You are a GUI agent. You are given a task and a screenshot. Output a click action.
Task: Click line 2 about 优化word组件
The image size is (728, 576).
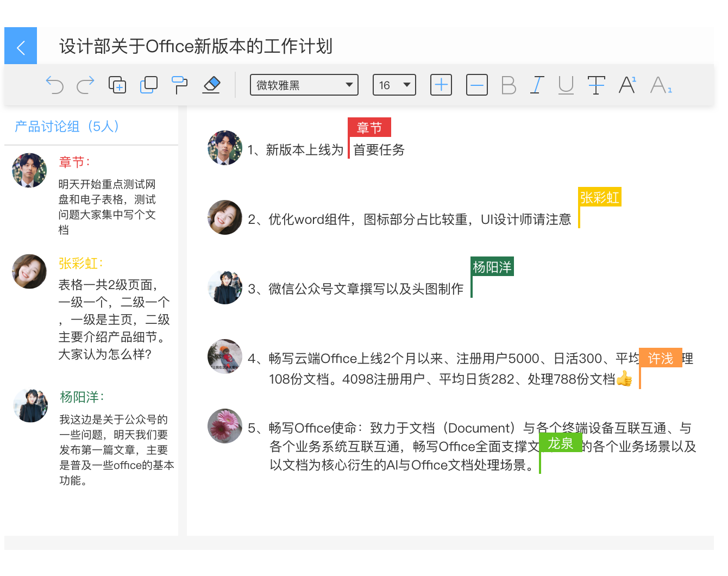[410, 220]
